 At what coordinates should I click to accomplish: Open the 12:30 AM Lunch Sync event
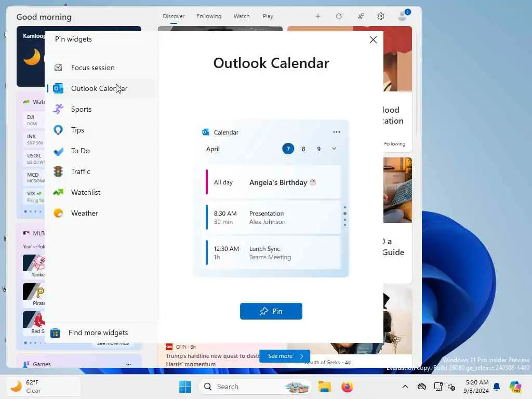(273, 253)
